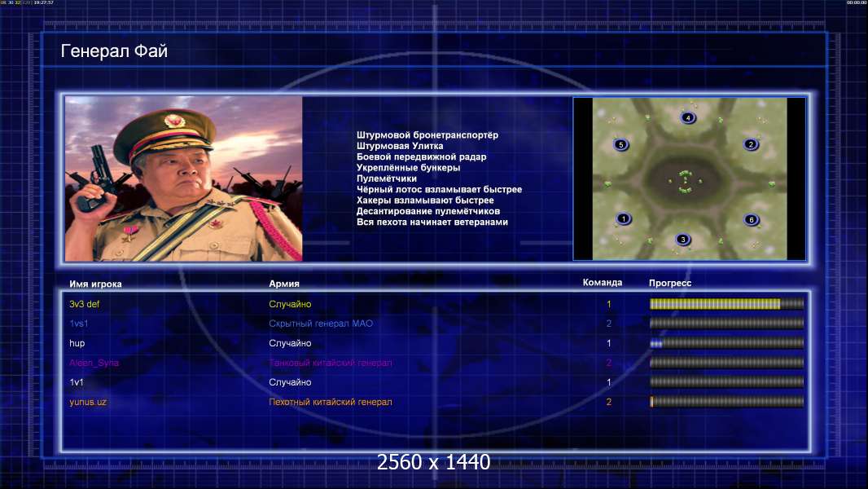Click 'Штурмовой бронетранспортёр' ability line
The height and width of the screenshot is (489, 868).
click(x=427, y=135)
